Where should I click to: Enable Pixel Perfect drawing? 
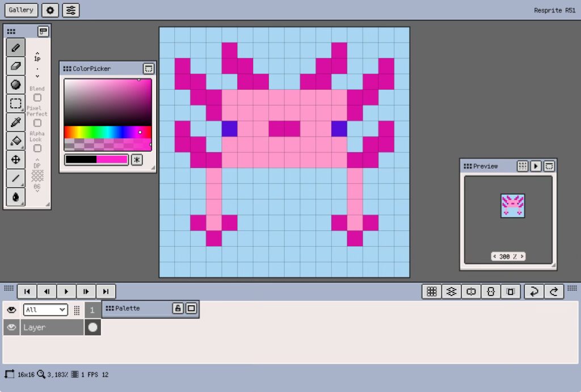(37, 123)
